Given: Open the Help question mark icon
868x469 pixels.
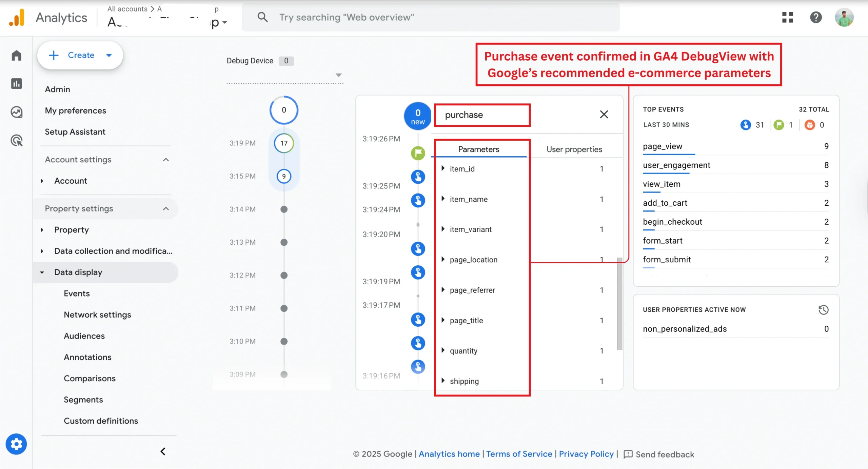Looking at the screenshot, I should click(816, 17).
